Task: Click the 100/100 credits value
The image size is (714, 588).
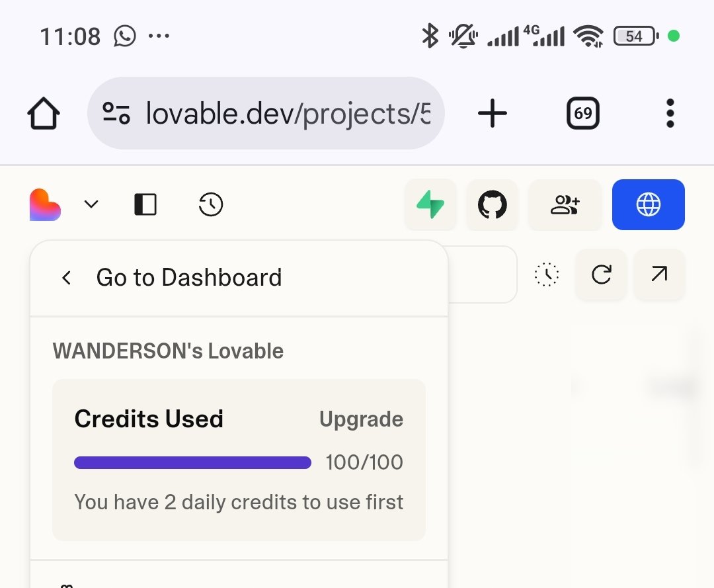Action: 364,462
